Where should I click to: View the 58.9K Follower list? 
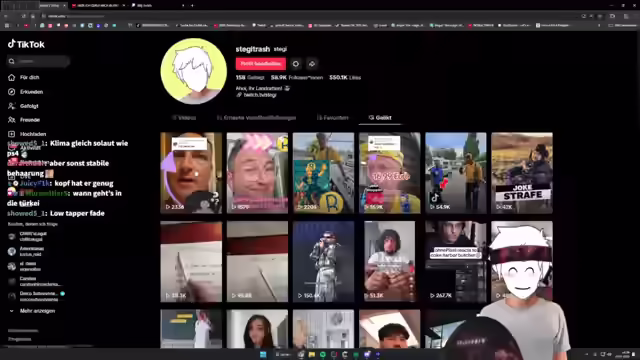297,77
